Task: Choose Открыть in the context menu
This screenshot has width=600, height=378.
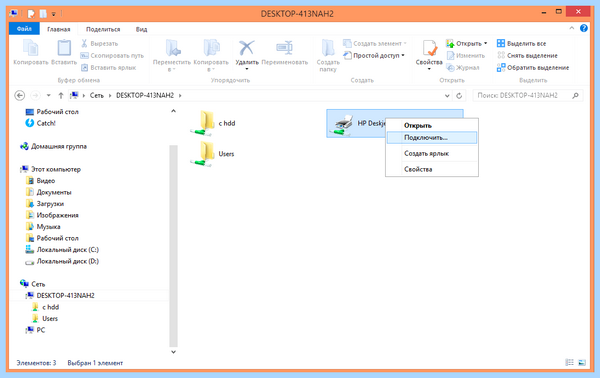Action: [x=432, y=125]
